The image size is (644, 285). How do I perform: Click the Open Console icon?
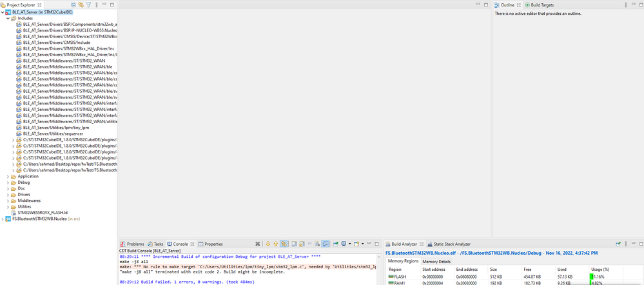tap(357, 244)
